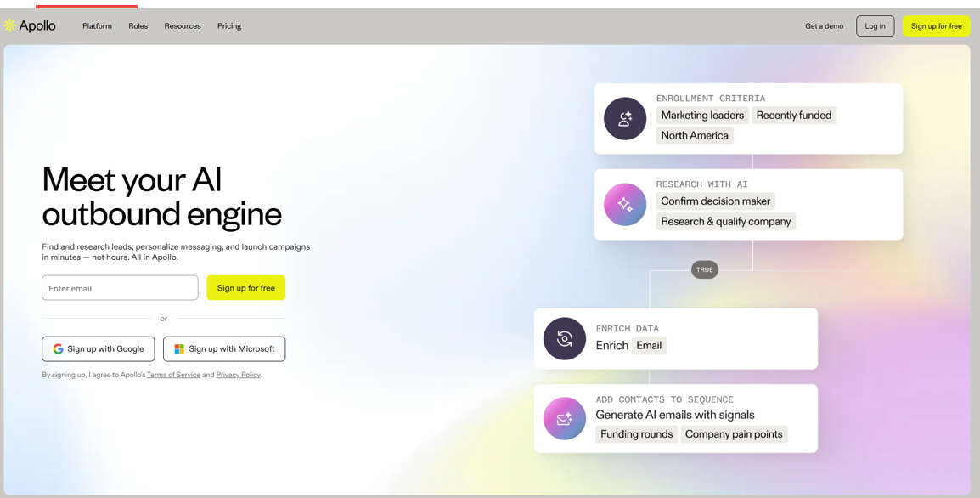The height and width of the screenshot is (498, 980).
Task: Click header Sign up for free button
Action: (x=936, y=26)
